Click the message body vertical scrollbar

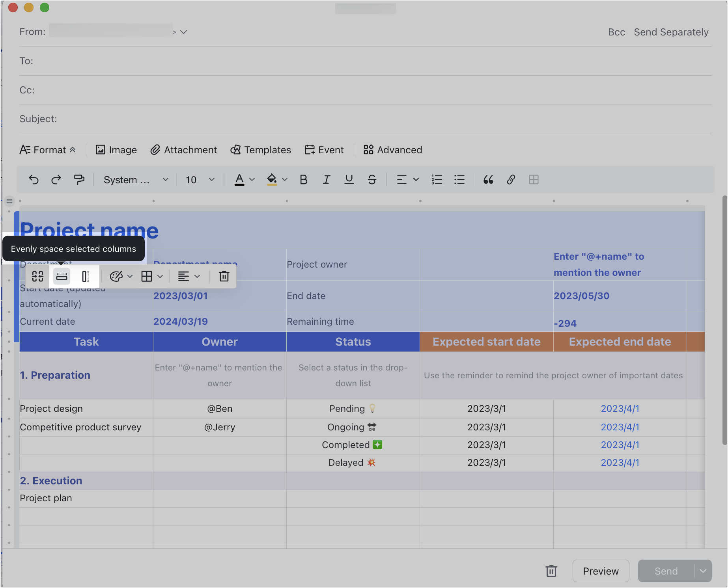pos(724,320)
